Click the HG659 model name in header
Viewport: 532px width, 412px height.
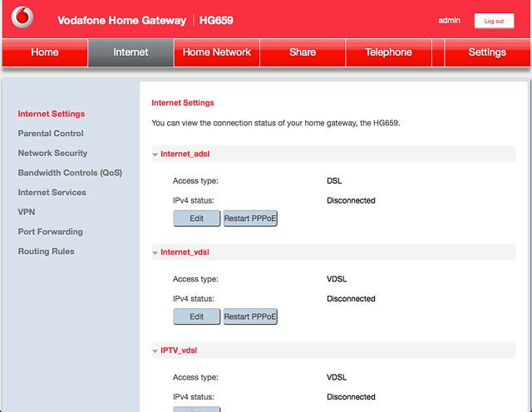point(216,20)
